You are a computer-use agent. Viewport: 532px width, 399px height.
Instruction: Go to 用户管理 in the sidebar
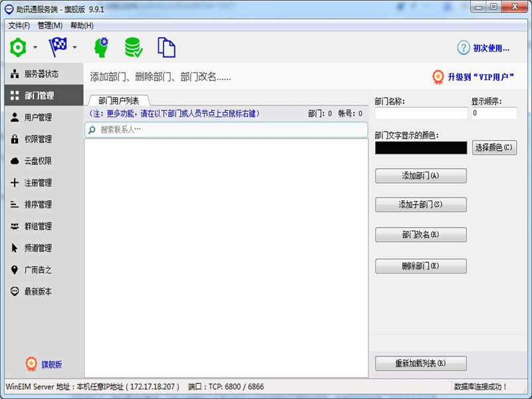click(x=38, y=118)
